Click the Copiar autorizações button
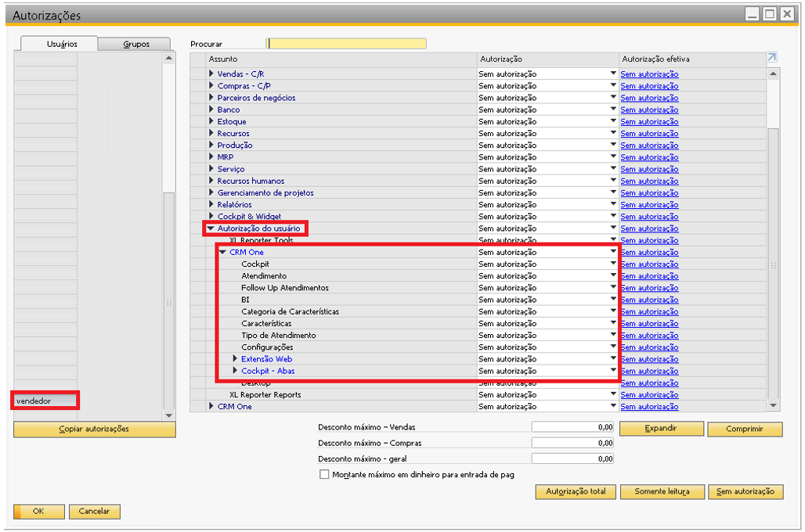This screenshot has width=805, height=532. point(95,430)
